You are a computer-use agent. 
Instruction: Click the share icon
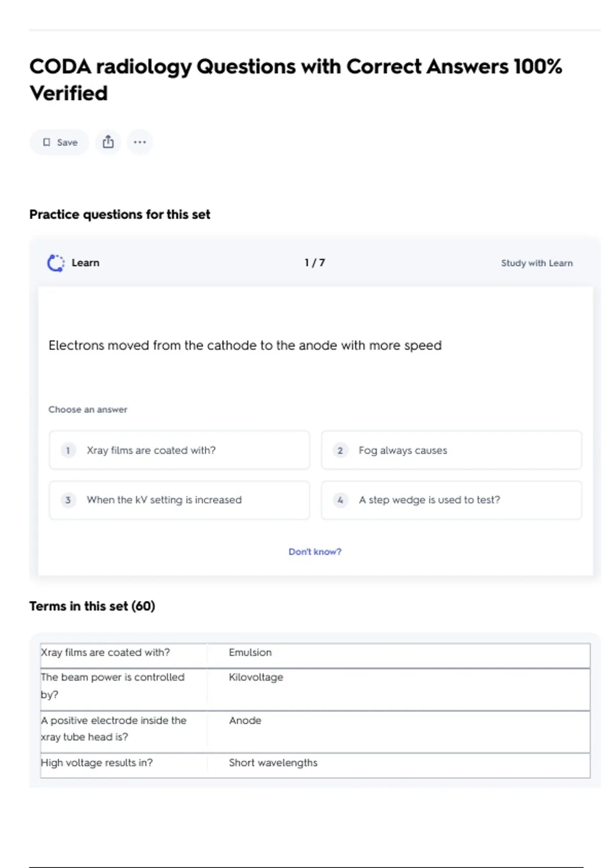click(x=108, y=142)
